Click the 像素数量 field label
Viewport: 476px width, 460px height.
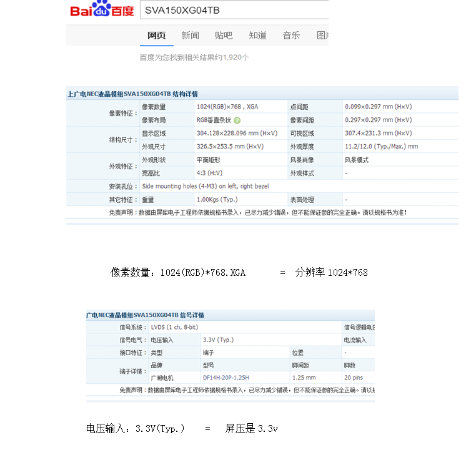[x=154, y=107]
